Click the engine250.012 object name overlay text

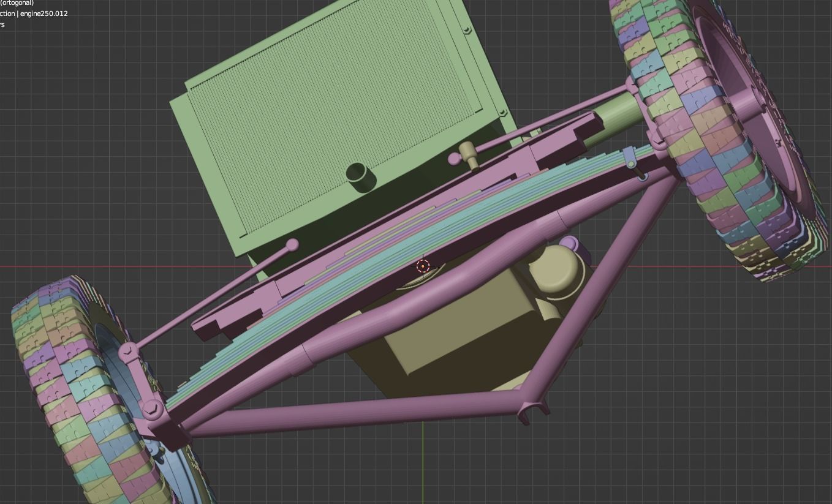pos(44,13)
